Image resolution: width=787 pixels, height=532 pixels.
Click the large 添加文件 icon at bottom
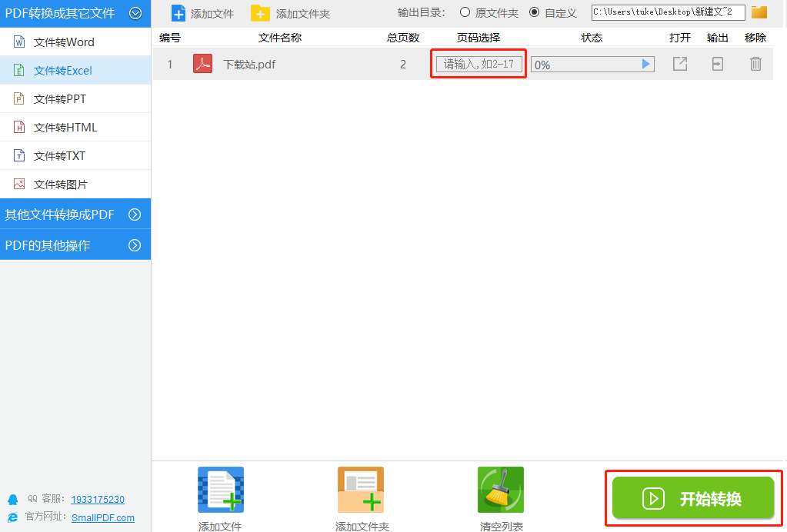221,490
